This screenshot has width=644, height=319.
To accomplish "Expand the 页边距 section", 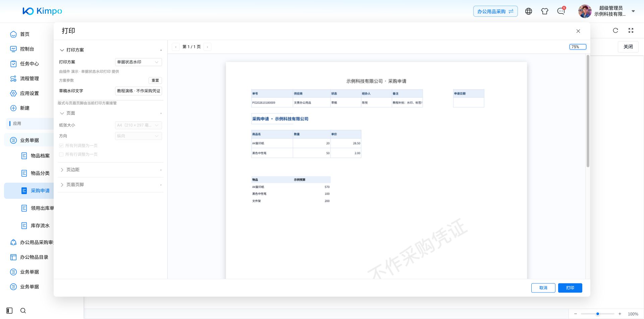I will point(110,170).
